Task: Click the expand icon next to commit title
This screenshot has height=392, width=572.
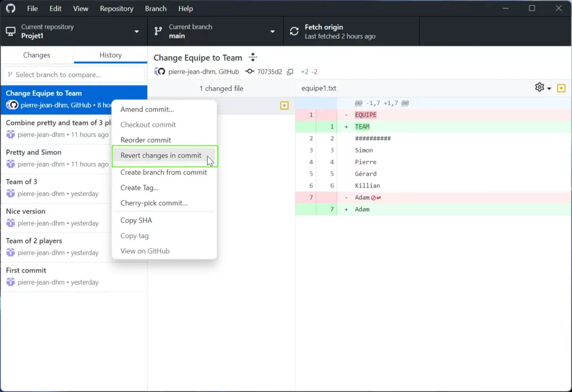Action: click(253, 58)
